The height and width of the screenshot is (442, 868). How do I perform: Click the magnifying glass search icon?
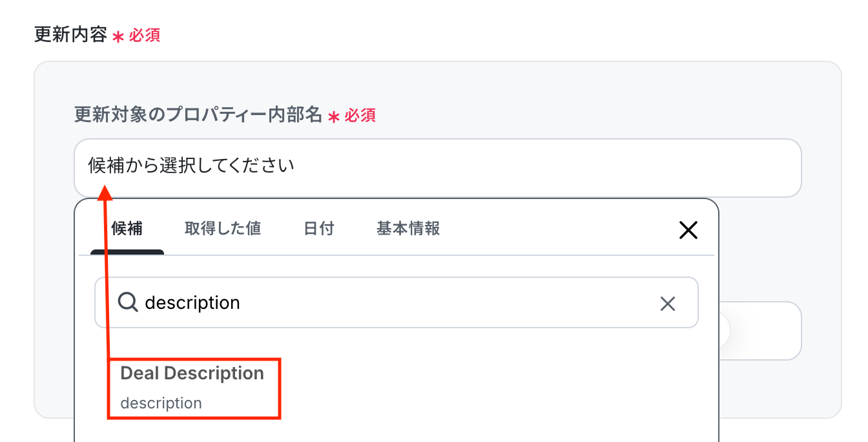tap(128, 302)
